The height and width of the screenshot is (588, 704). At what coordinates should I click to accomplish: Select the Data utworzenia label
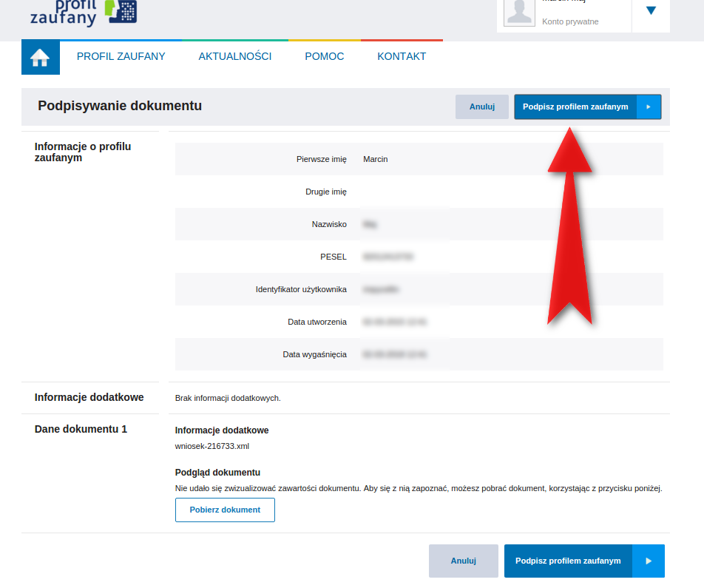pos(317,322)
